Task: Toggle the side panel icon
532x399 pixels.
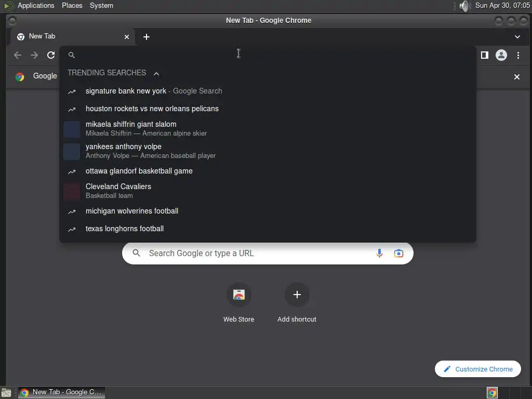Action: (x=485, y=55)
